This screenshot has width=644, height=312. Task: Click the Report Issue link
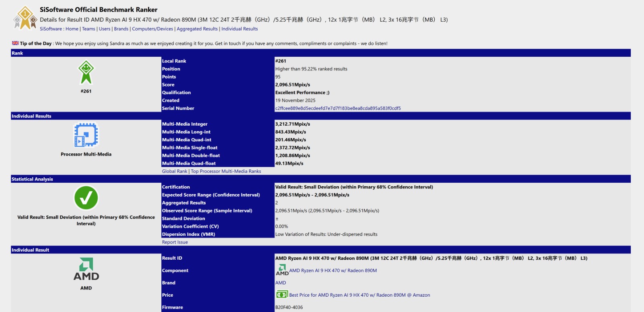pyautogui.click(x=175, y=242)
